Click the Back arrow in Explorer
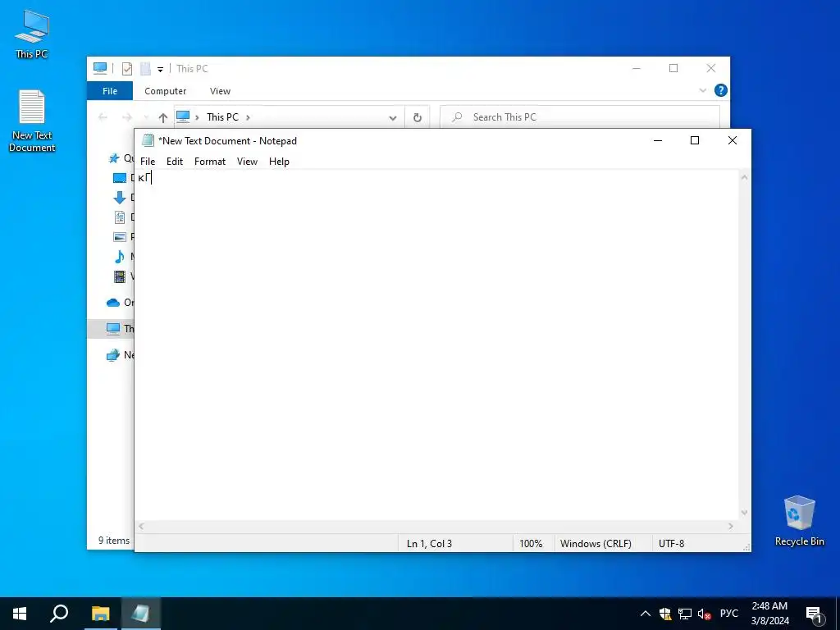The height and width of the screenshot is (630, 840). point(103,117)
